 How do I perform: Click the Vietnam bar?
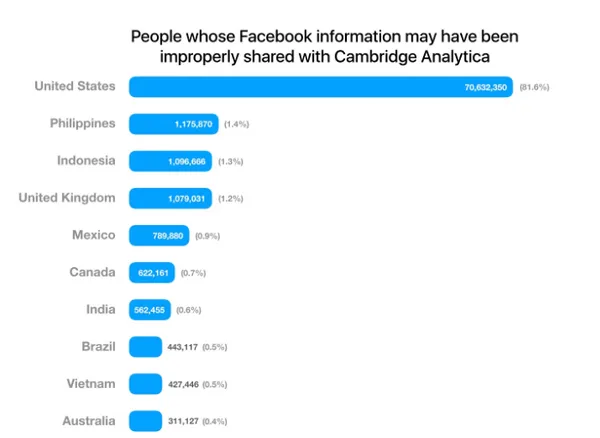click(145, 384)
